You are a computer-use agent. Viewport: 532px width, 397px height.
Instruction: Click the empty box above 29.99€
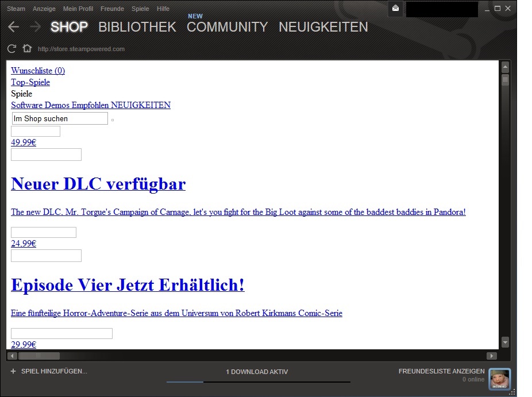click(61, 333)
